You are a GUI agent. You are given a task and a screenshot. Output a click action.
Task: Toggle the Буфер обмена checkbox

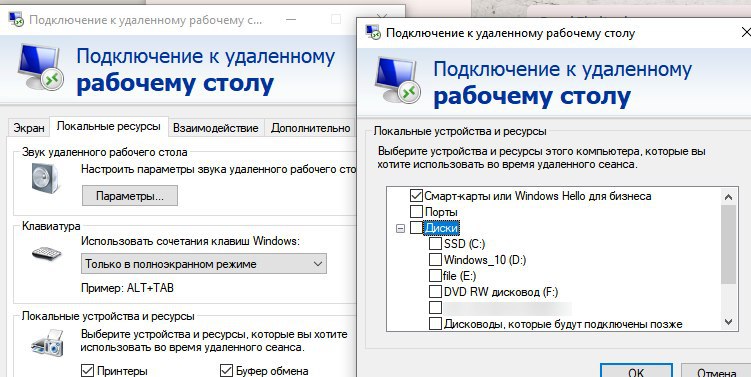click(226, 371)
